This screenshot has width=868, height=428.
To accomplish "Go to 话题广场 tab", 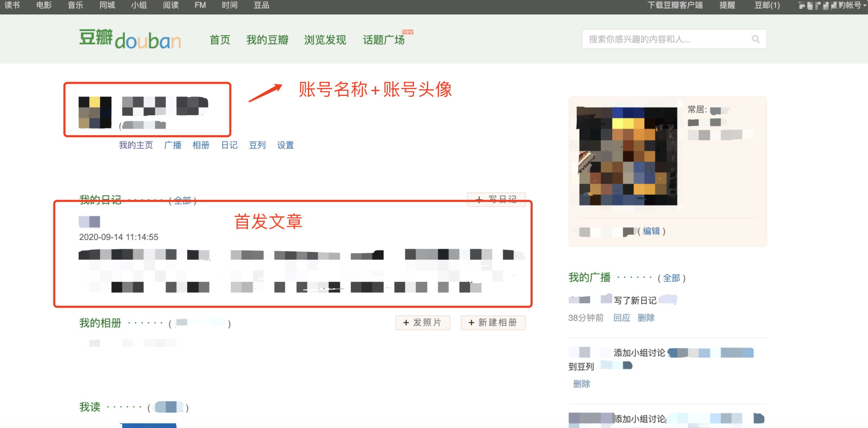I will [x=384, y=40].
